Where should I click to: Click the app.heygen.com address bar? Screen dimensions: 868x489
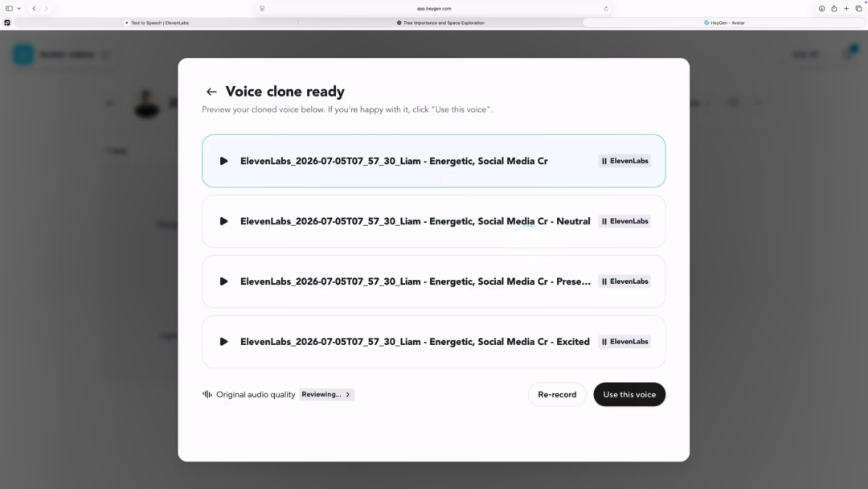(434, 8)
